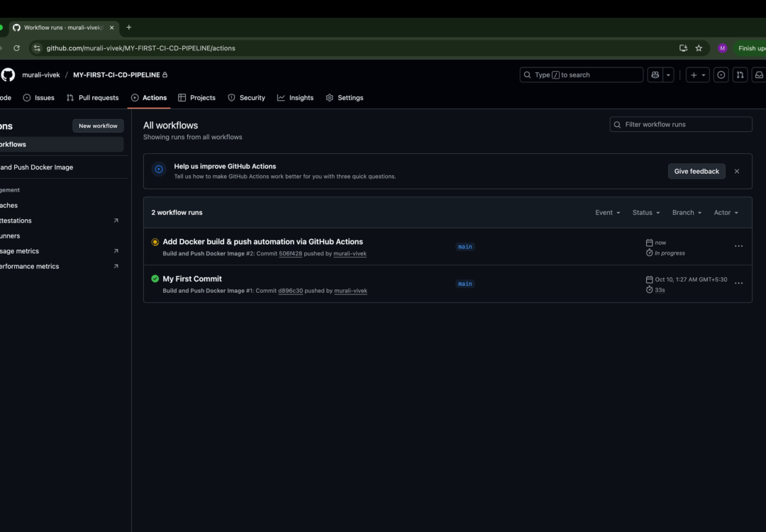
Task: Click the Issues icon in header
Action: pyautogui.click(x=721, y=75)
